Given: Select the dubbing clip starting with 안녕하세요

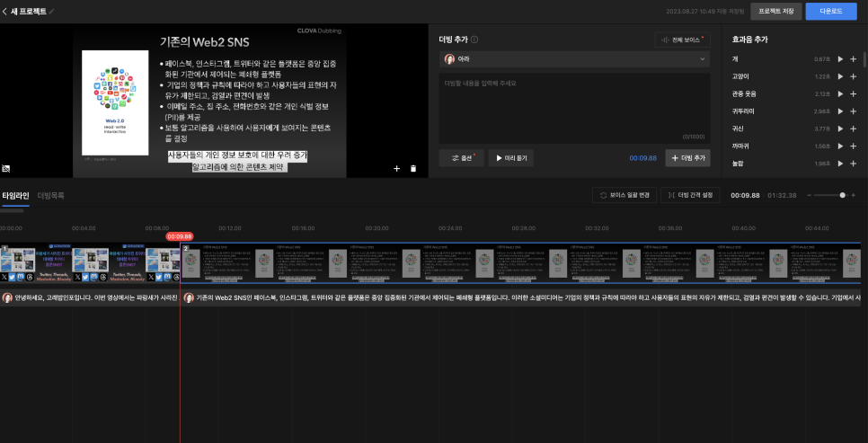Looking at the screenshot, I should [x=90, y=298].
